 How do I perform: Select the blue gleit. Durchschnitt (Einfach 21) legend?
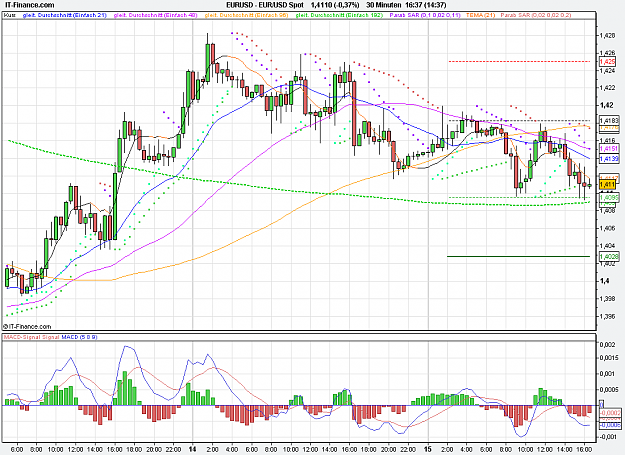coord(65,15)
